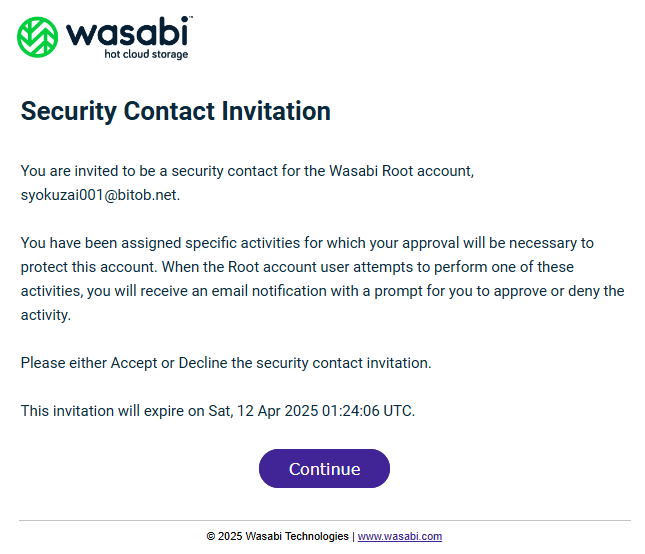The height and width of the screenshot is (554, 645).
Task: Select the syokuzai001@bitob.net email address
Action: 99,195
